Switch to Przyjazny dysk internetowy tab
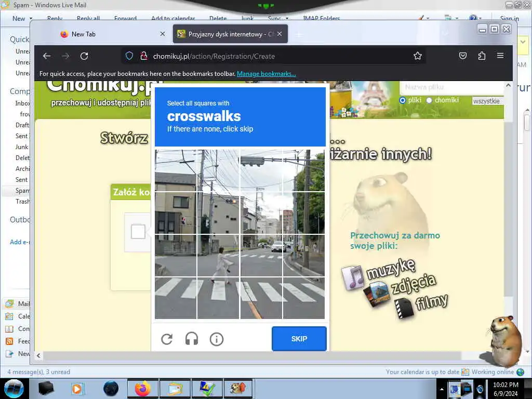 [x=230, y=34]
